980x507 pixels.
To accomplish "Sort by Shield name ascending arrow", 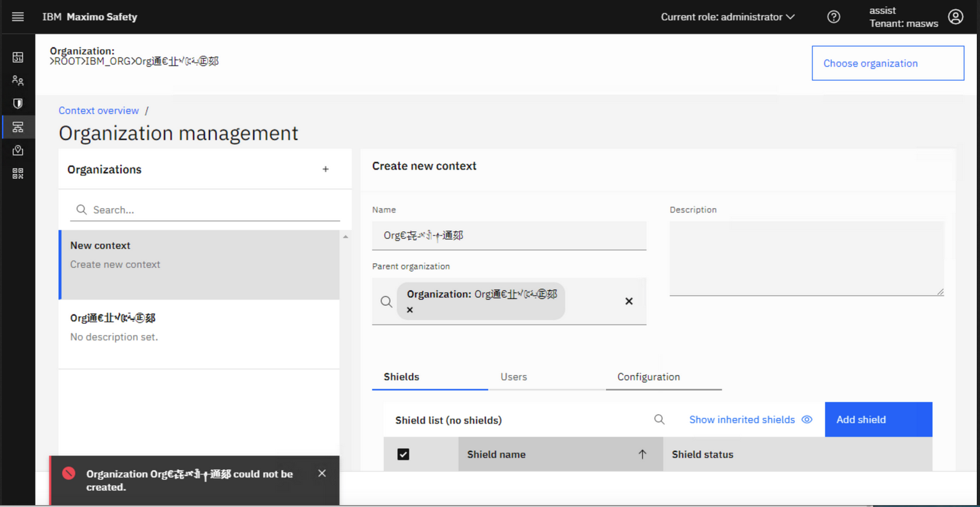I will (x=642, y=454).
